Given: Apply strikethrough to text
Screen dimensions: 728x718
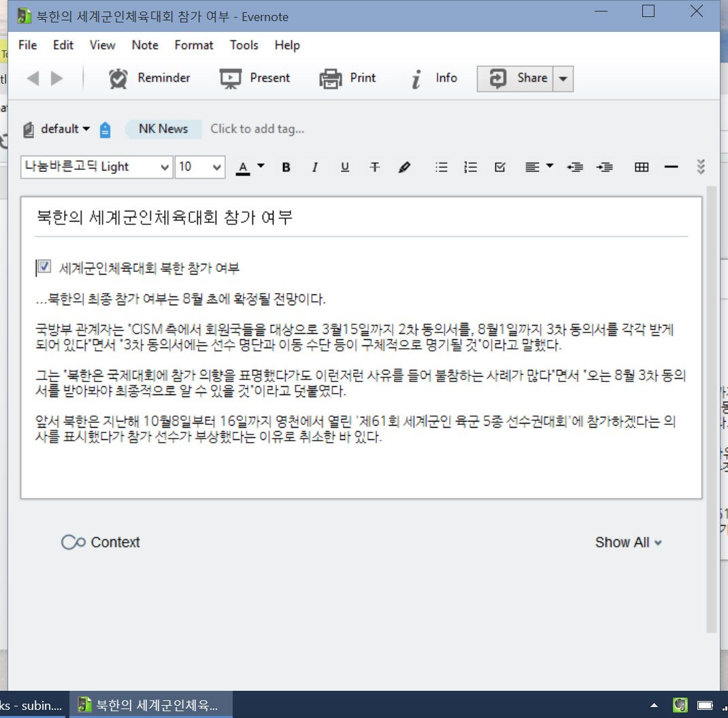Looking at the screenshot, I should point(374,167).
